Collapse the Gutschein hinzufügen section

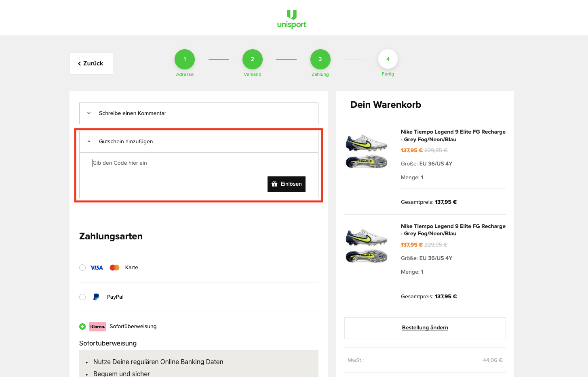[x=199, y=142]
